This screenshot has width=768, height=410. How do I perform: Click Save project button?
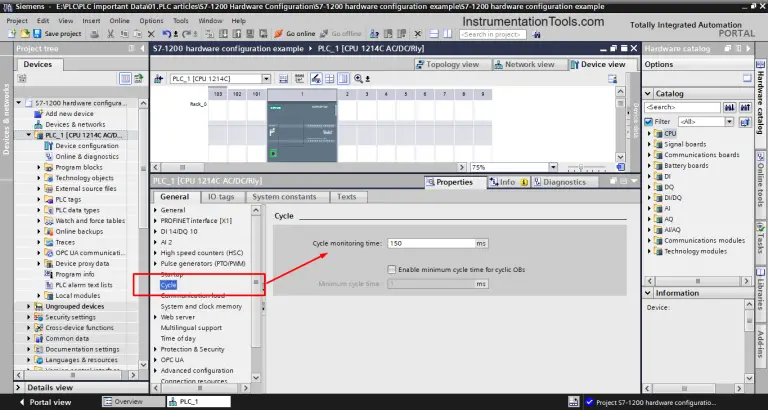coord(57,34)
